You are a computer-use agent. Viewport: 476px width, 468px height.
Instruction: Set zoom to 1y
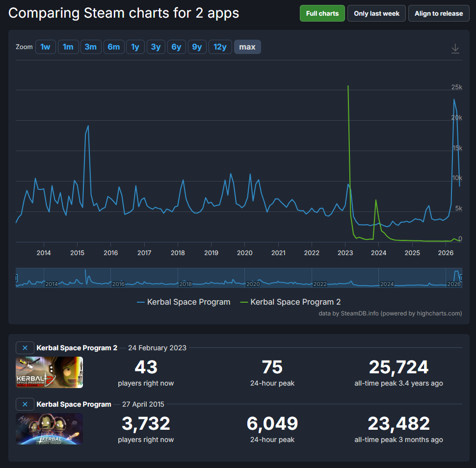click(135, 47)
